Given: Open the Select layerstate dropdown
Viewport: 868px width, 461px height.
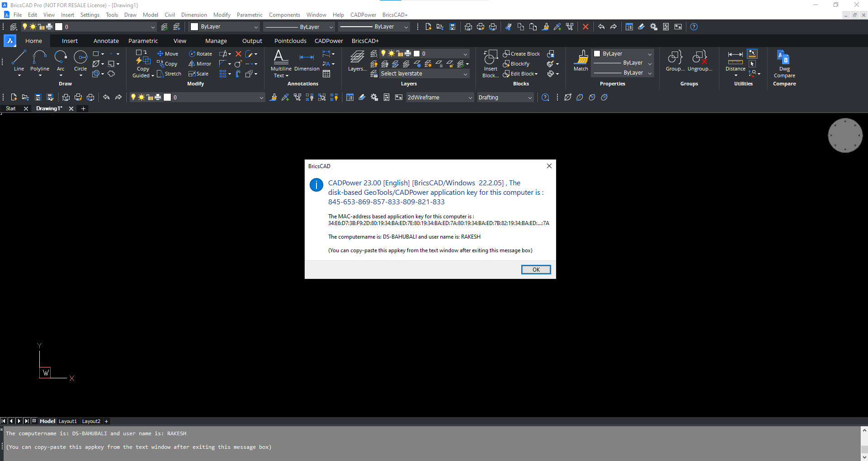Looking at the screenshot, I should tap(424, 74).
